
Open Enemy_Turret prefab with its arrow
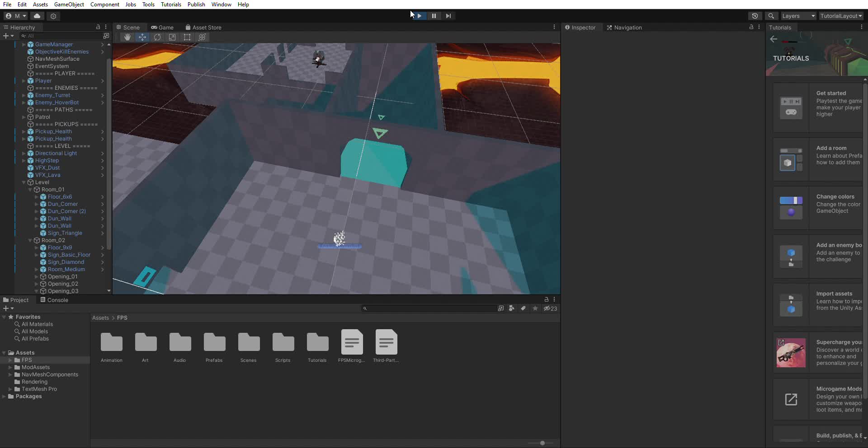point(103,95)
